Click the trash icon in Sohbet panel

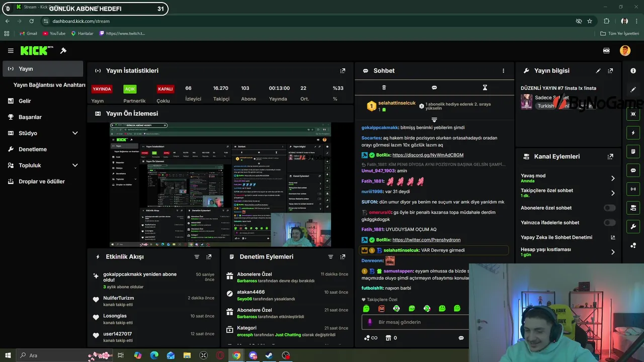pos(384,87)
